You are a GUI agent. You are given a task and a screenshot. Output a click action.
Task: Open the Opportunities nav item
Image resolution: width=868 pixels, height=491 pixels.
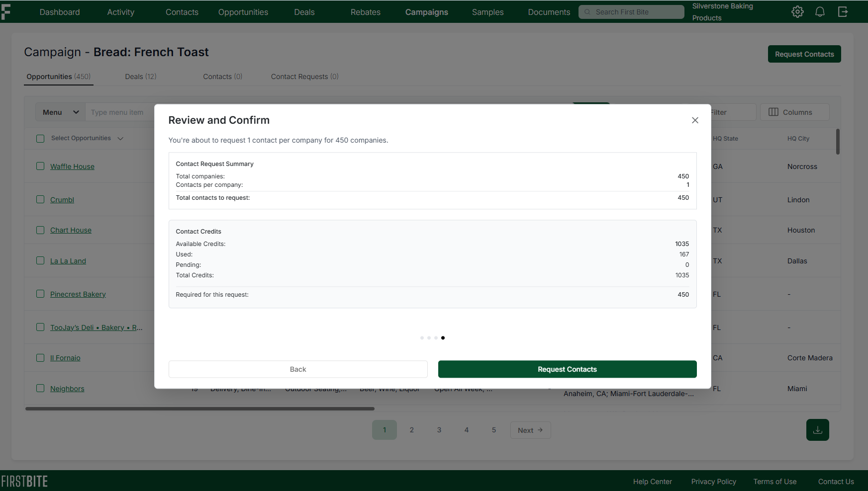243,12
